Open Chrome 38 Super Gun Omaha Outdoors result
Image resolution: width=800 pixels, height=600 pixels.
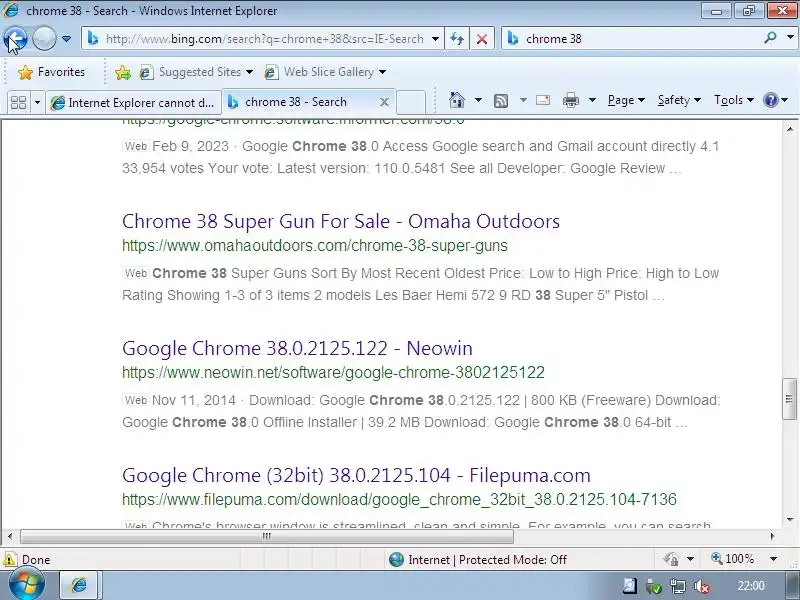[341, 221]
